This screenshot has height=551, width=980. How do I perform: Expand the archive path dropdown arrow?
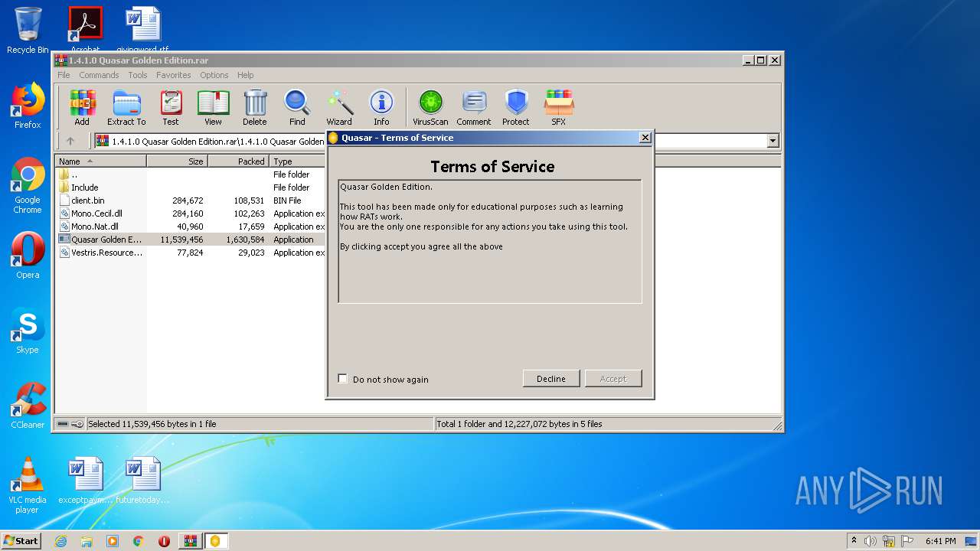tap(773, 141)
